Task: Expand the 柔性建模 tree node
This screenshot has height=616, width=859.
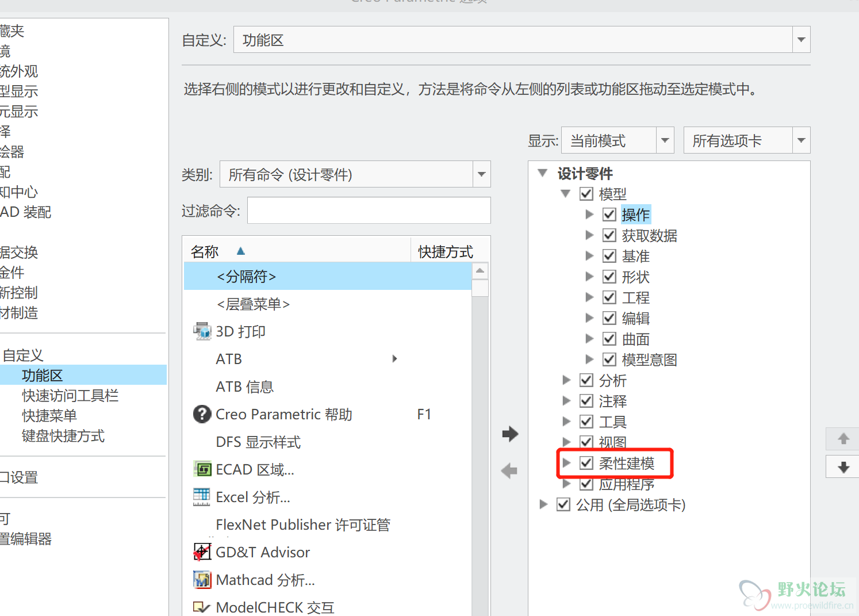Action: 566,462
